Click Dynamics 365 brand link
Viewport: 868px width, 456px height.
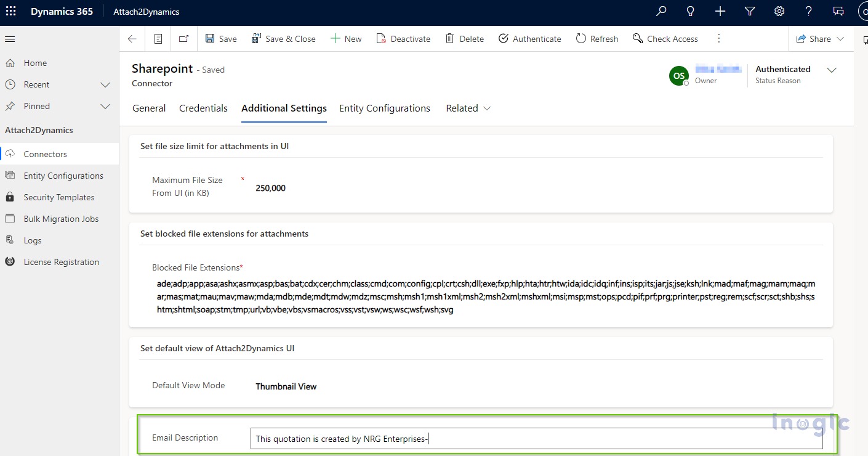point(62,12)
